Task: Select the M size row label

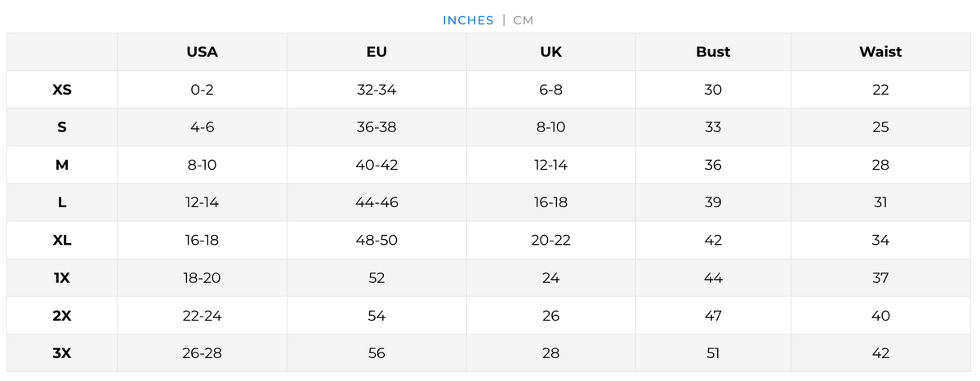Action: point(62,165)
